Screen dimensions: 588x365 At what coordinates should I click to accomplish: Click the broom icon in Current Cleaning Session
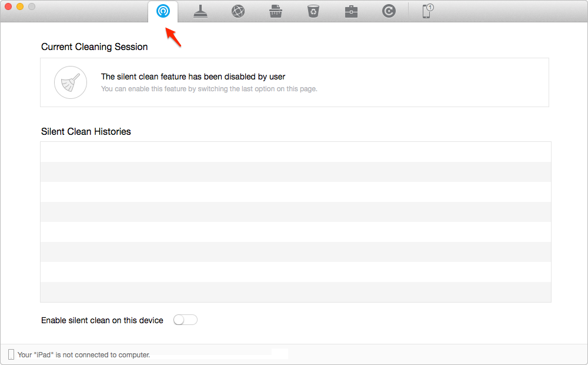71,82
